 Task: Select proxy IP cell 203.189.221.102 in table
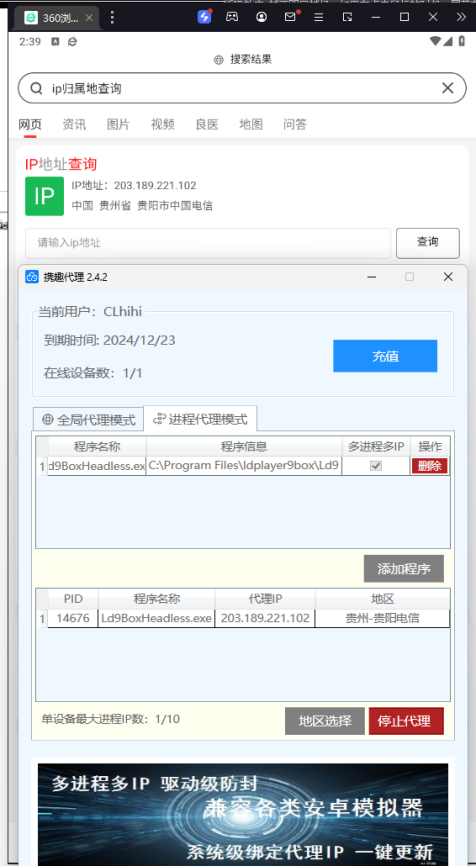coord(265,618)
